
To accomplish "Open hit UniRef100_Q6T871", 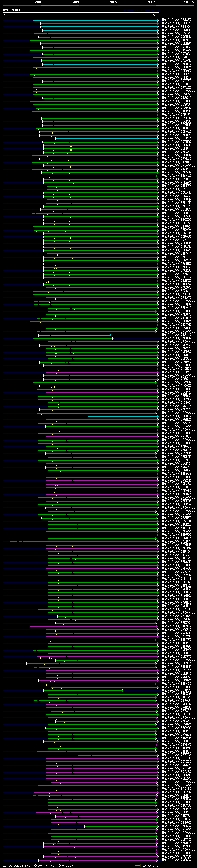I will click(177, 84).
